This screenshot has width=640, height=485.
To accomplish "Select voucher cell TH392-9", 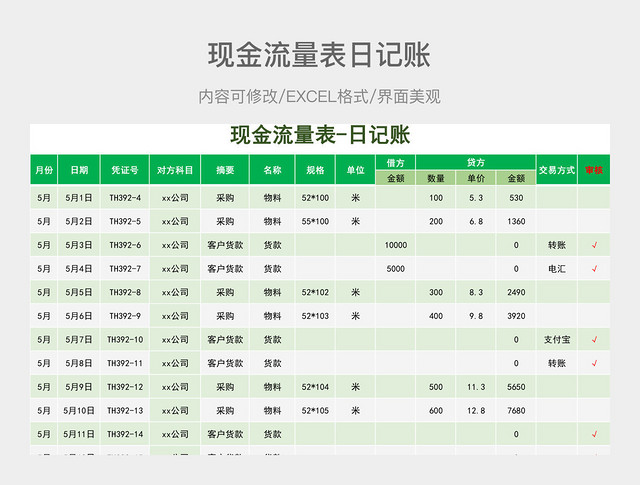I will coord(125,316).
